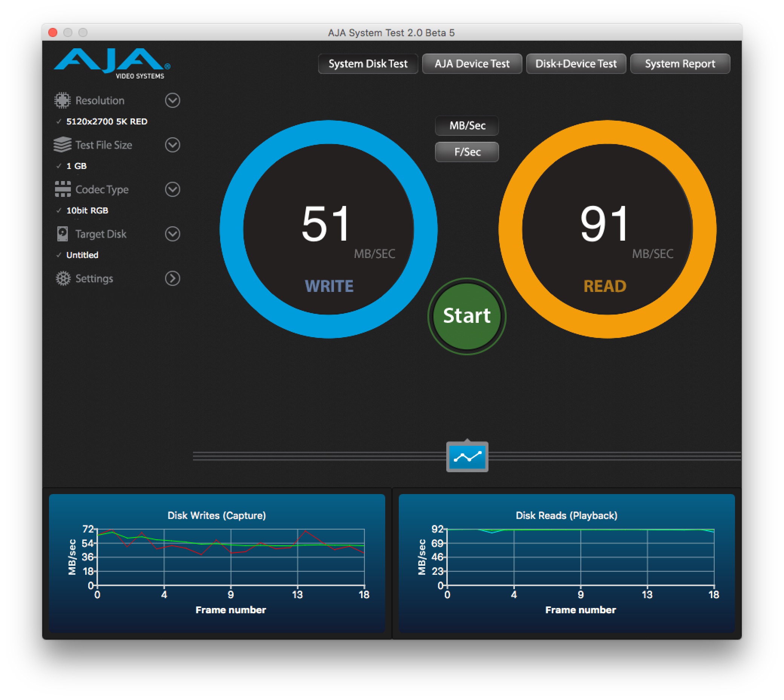Click the 91 MB/SEC read gauge
This screenshot has width=784, height=700.
(607, 229)
